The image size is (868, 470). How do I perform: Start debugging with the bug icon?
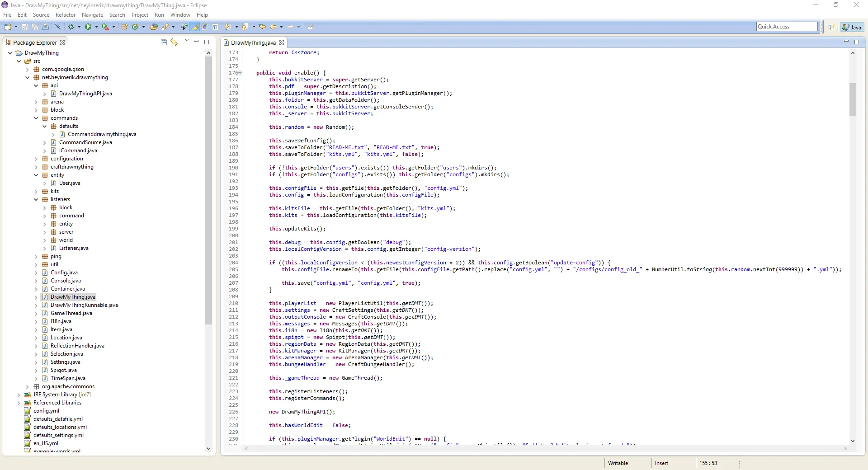point(71,27)
